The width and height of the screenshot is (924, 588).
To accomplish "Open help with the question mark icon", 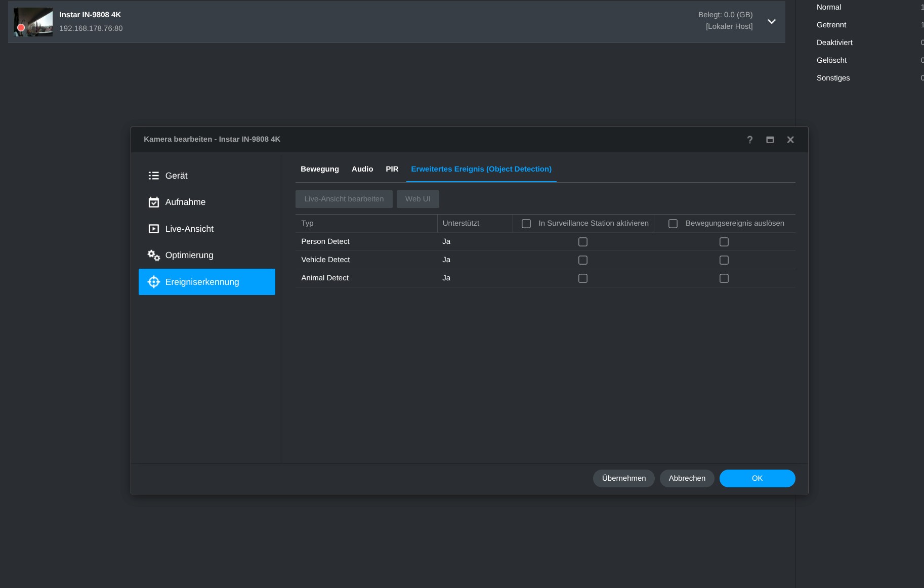I will [x=750, y=140].
